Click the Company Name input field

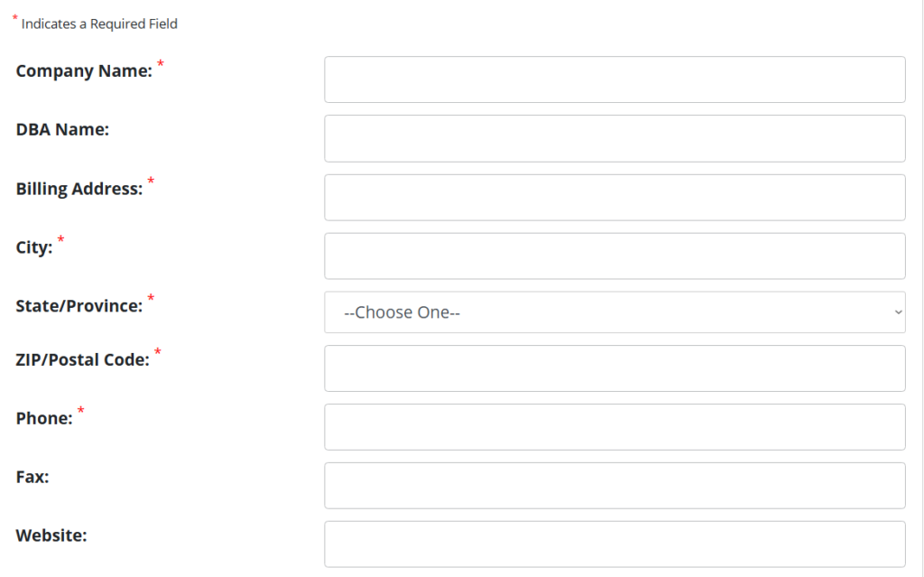614,79
